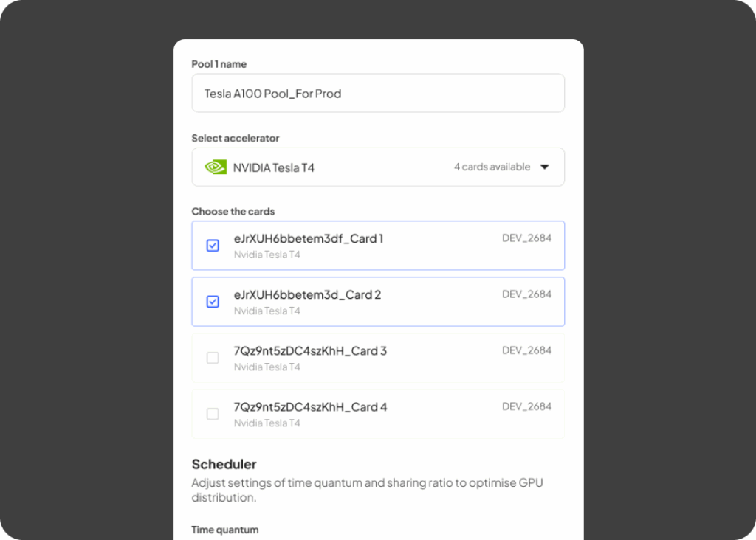This screenshot has width=756, height=540.
Task: Select the eJrXUH6bbetem3d_Card 2 name text
Action: (x=307, y=294)
